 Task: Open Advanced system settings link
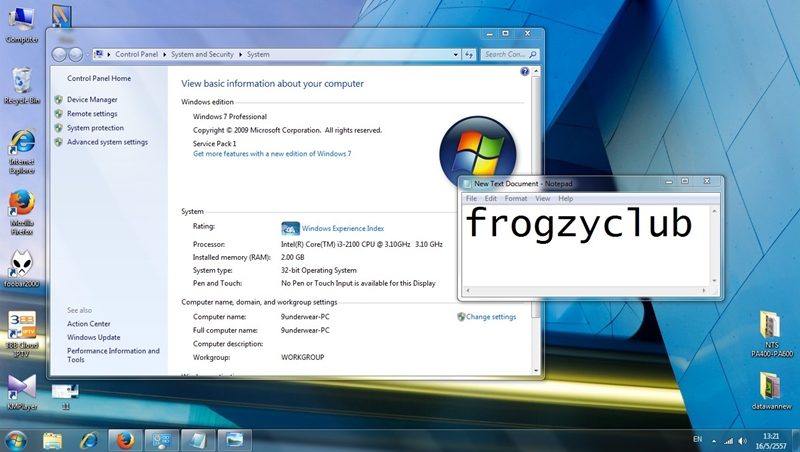coord(107,142)
